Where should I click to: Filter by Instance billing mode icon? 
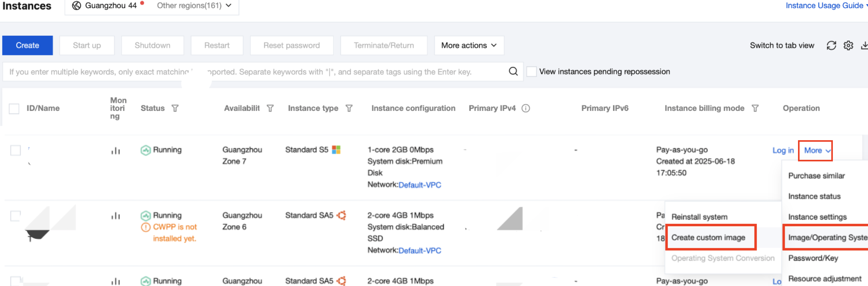click(x=755, y=108)
